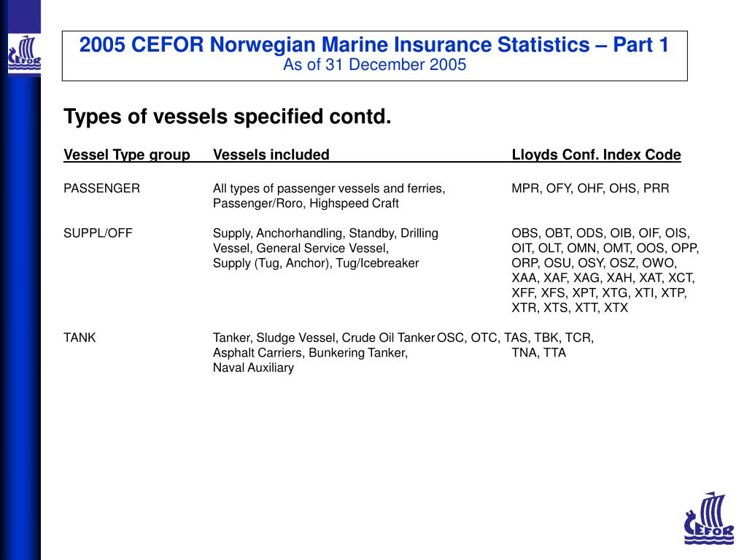
Task: Click 'MPR, OFY, OHF, OHS, PRR' codes
Action: click(590, 189)
